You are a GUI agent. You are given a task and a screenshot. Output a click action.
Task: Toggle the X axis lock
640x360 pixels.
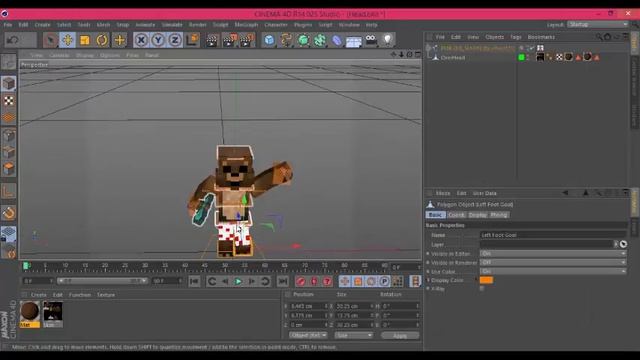(x=141, y=40)
